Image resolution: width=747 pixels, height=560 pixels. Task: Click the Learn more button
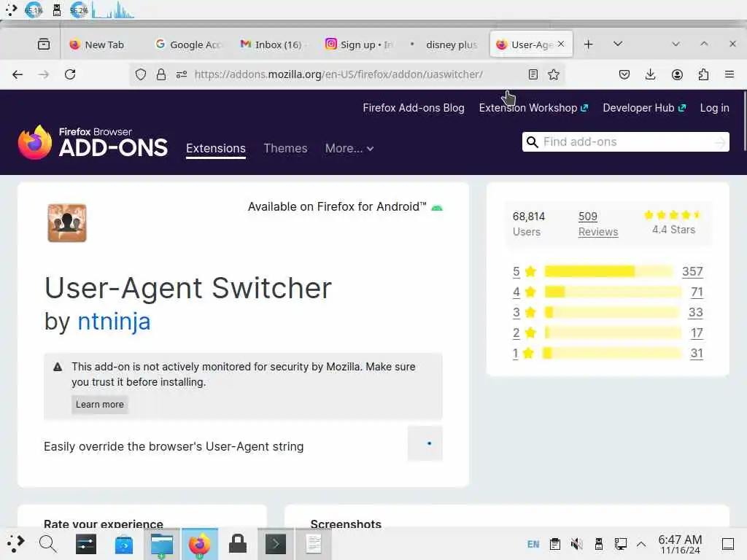(99, 404)
